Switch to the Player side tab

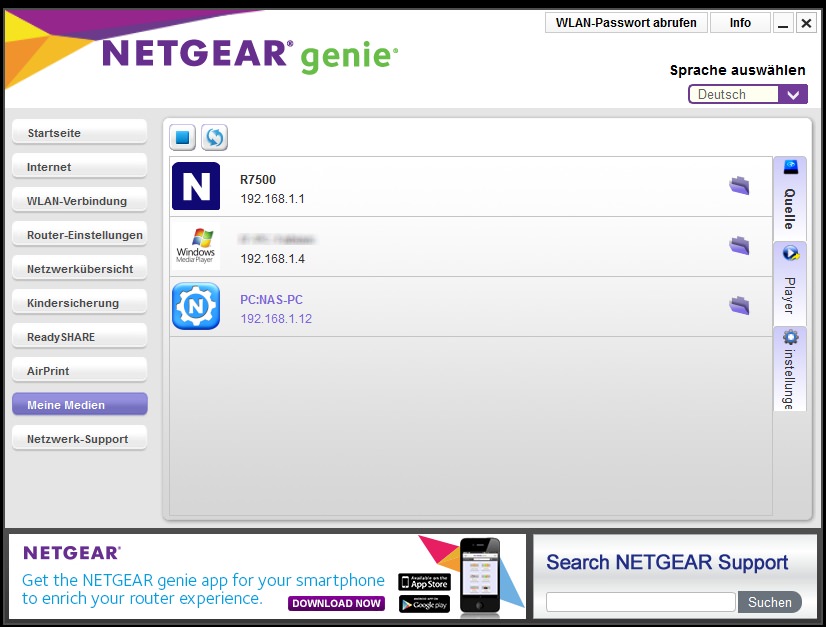pos(790,283)
